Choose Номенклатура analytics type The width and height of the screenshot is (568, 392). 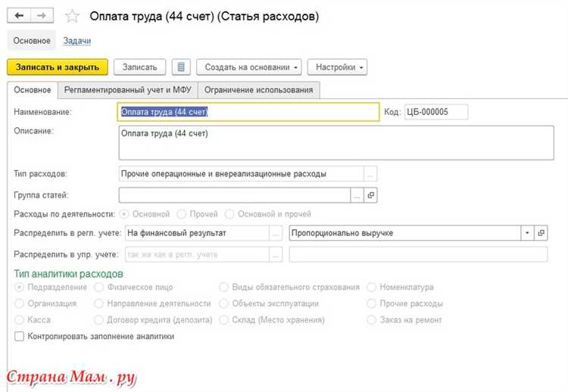(371, 287)
